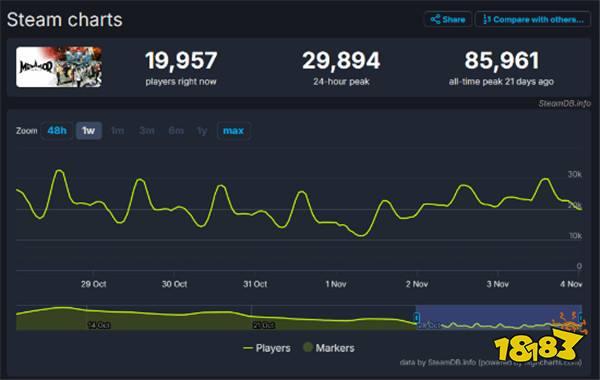Click the game thumbnail image
The height and width of the screenshot is (380, 600).
point(59,67)
